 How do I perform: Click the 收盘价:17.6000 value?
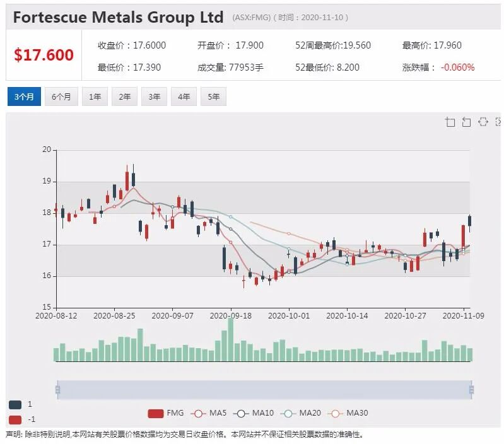[x=132, y=45]
